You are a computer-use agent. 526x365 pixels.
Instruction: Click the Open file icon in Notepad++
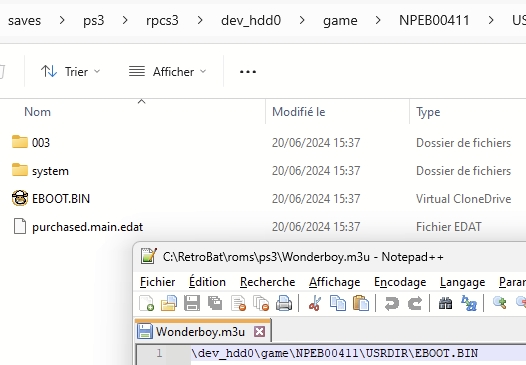pos(169,303)
